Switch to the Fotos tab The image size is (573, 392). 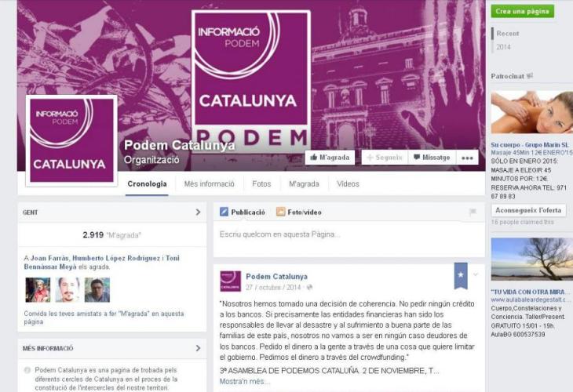point(261,184)
